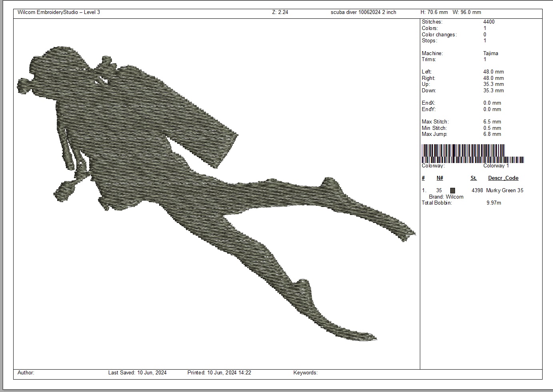The image size is (553, 392).
Task: Click the Printed timestamp in footer
Action: [219, 373]
